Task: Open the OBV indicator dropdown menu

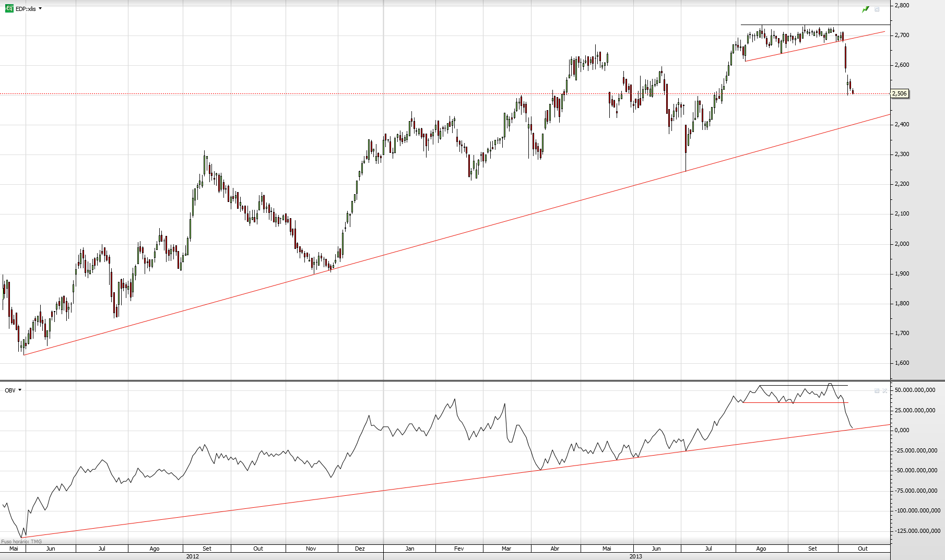Action: point(20,390)
